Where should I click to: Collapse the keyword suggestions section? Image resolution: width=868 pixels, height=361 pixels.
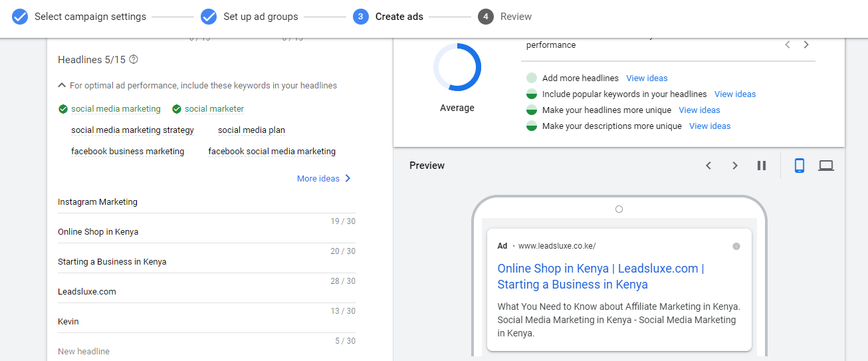point(62,85)
